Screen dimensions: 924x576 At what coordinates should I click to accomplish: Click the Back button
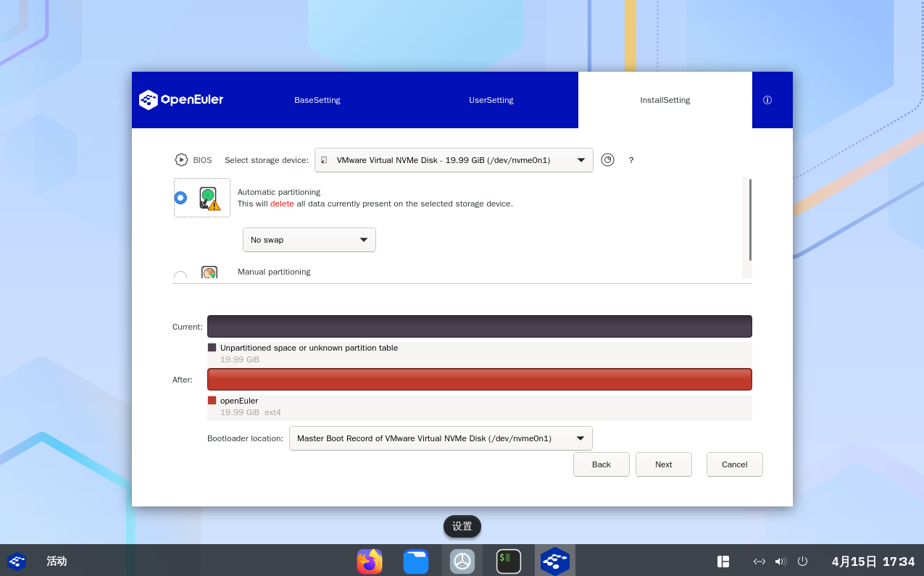point(602,464)
